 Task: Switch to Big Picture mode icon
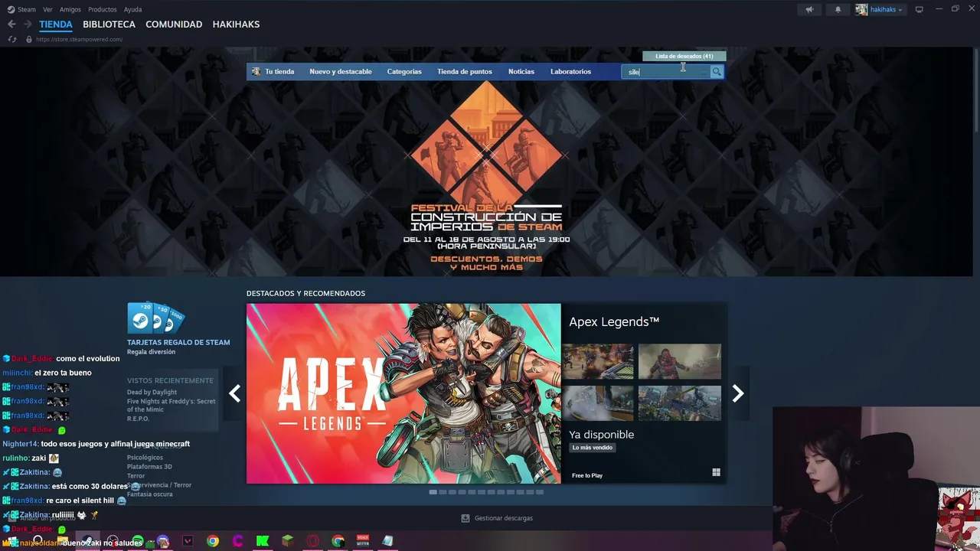(x=920, y=9)
